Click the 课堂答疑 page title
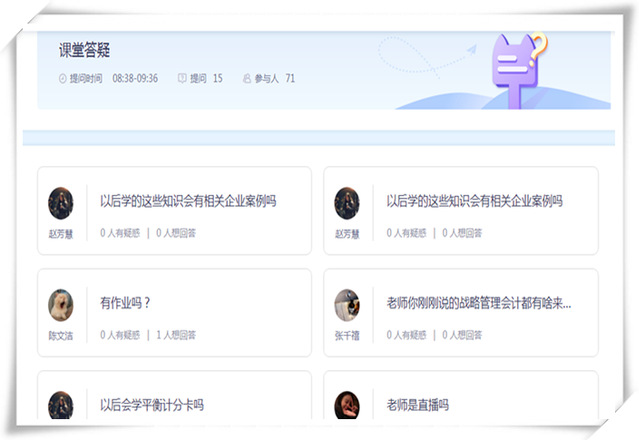 pos(84,51)
